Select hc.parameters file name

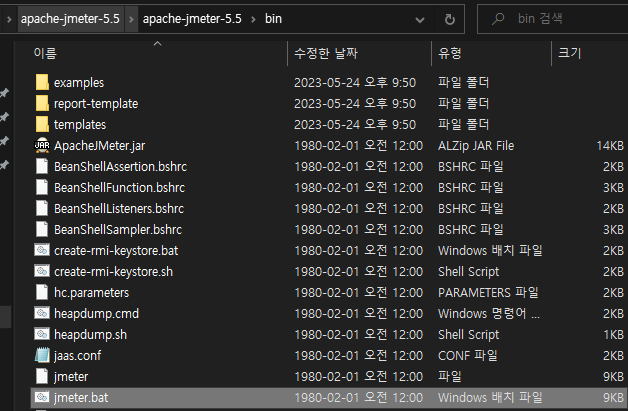[x=92, y=293]
